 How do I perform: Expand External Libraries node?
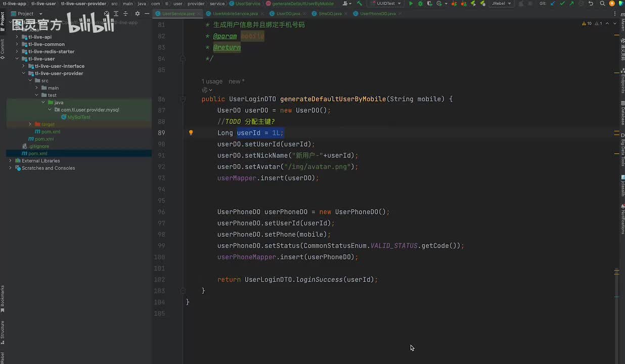coord(10,161)
